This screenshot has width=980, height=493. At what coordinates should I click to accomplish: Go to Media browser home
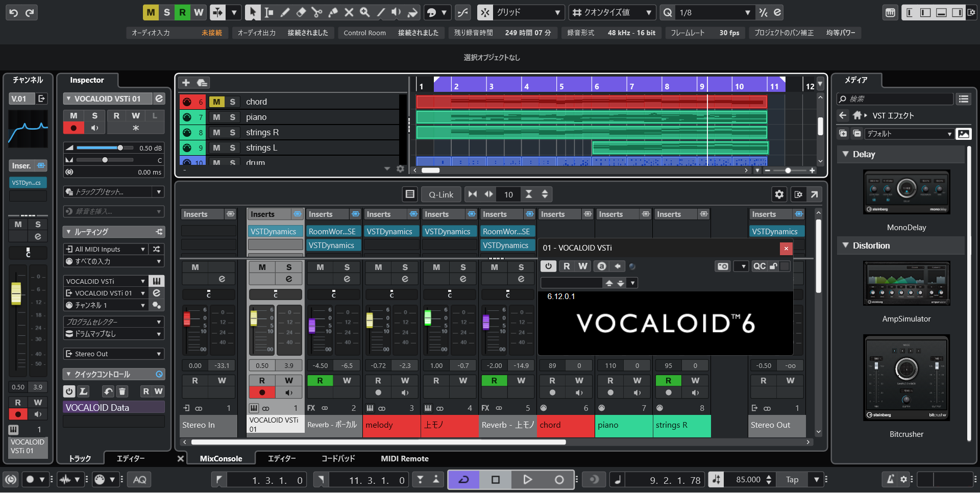pyautogui.click(x=857, y=115)
